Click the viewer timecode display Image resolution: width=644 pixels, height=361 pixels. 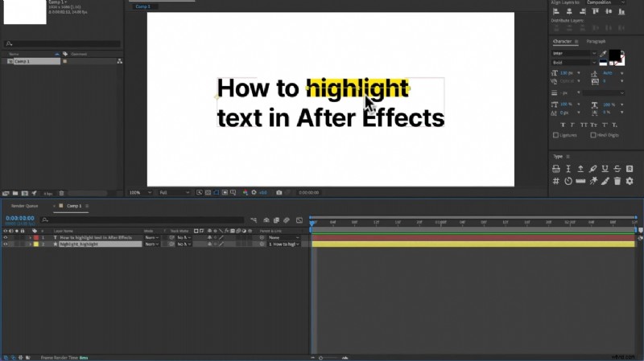[309, 192]
